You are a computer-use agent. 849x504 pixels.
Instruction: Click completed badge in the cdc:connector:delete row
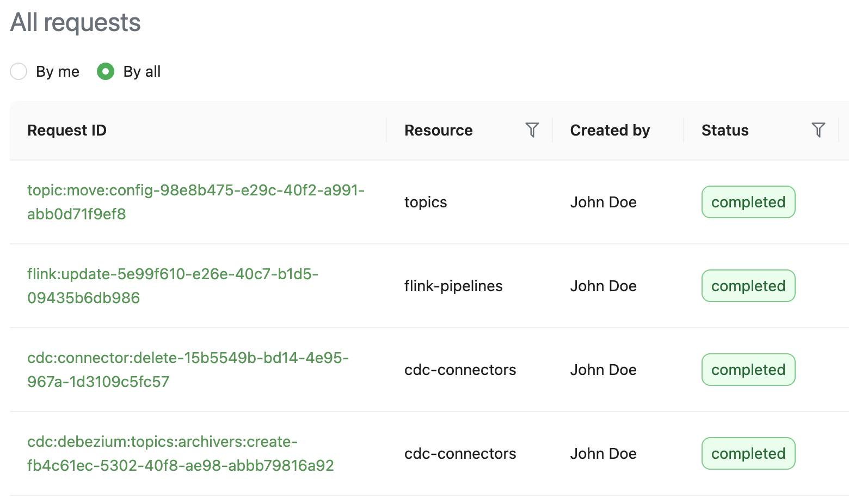(748, 370)
